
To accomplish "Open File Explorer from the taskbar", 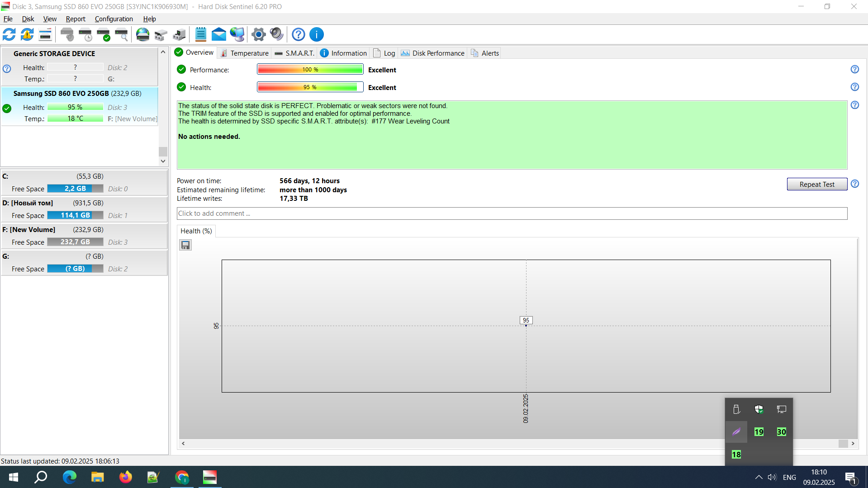I will click(x=97, y=477).
